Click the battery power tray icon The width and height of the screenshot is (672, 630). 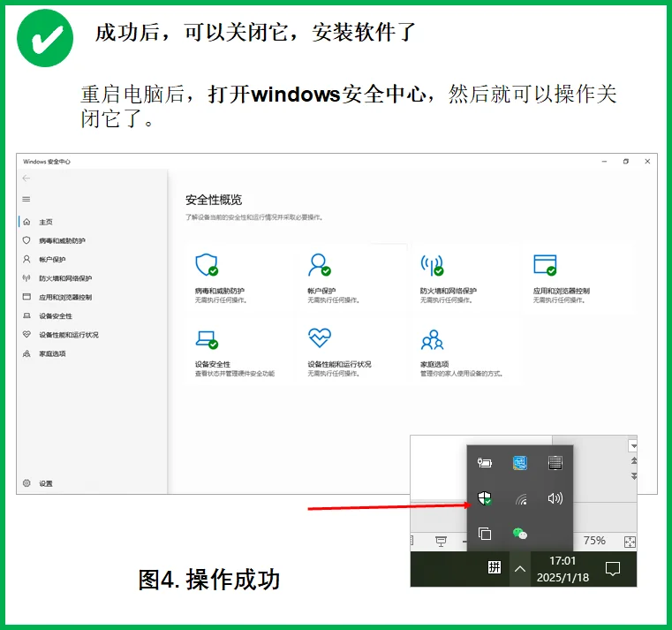pyautogui.click(x=485, y=463)
